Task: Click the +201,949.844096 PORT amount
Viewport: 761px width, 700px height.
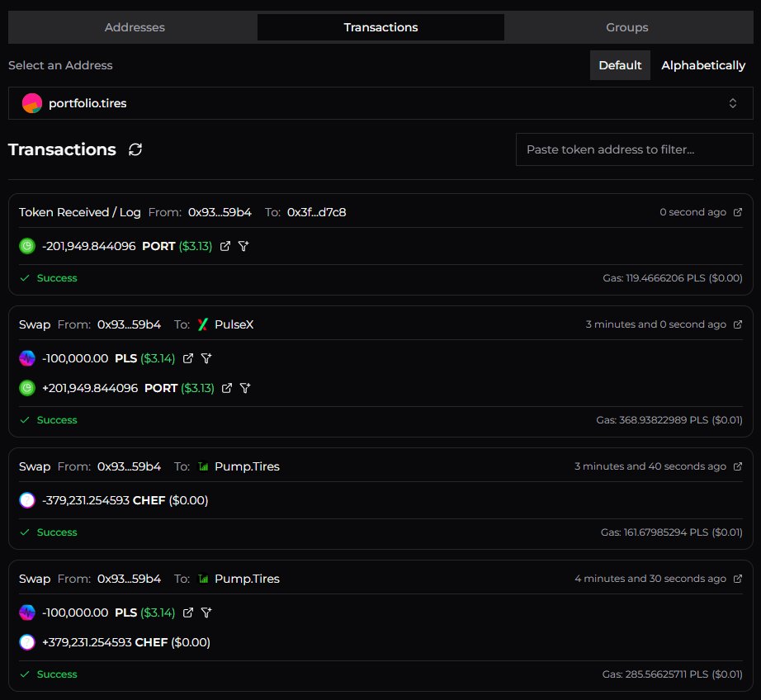Action: 90,388
